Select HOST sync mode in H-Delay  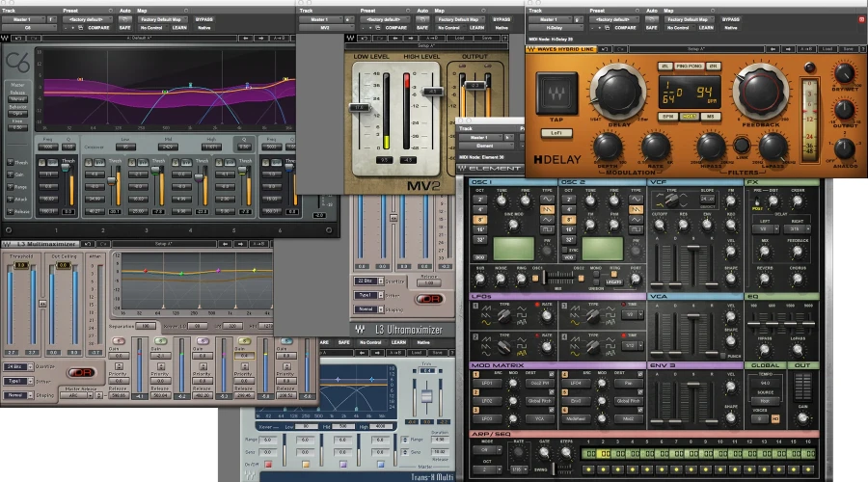click(x=690, y=117)
